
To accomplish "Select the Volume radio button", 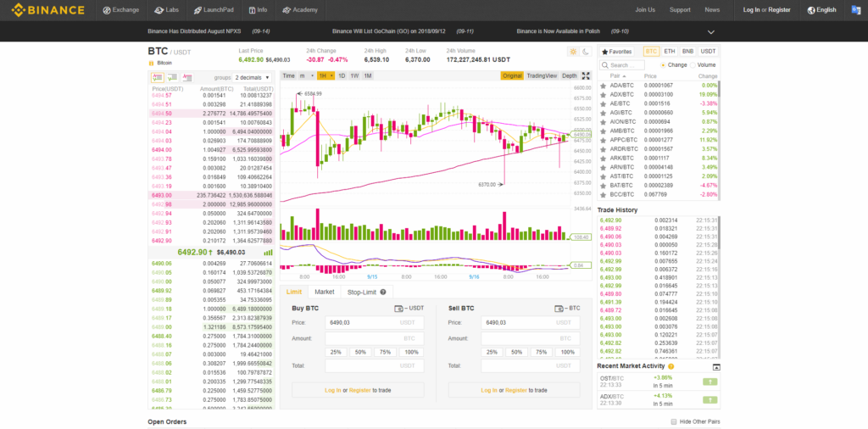I will click(693, 65).
